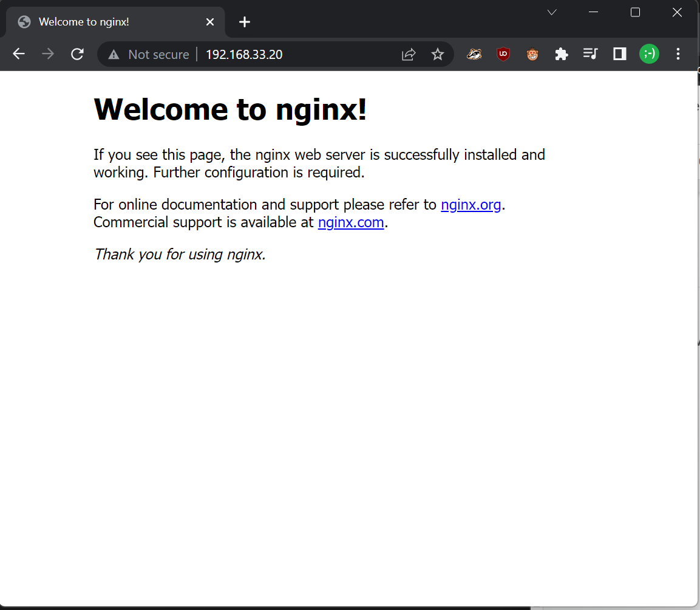
Task: Bookmark this page with the star
Action: pyautogui.click(x=438, y=55)
